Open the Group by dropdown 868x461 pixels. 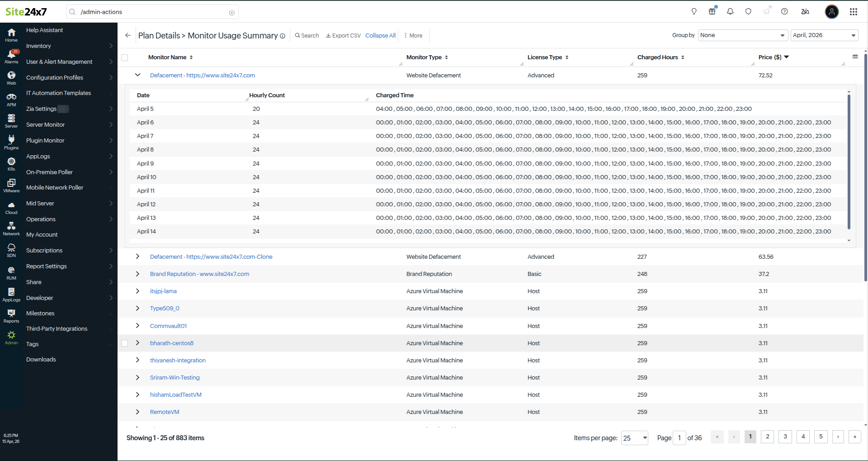point(743,35)
